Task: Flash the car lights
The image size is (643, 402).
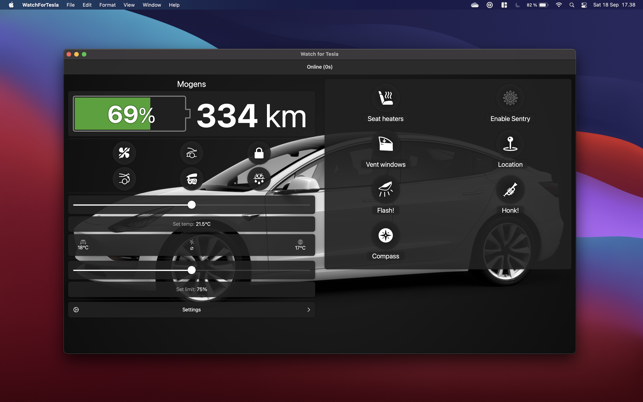Action: [x=385, y=190]
